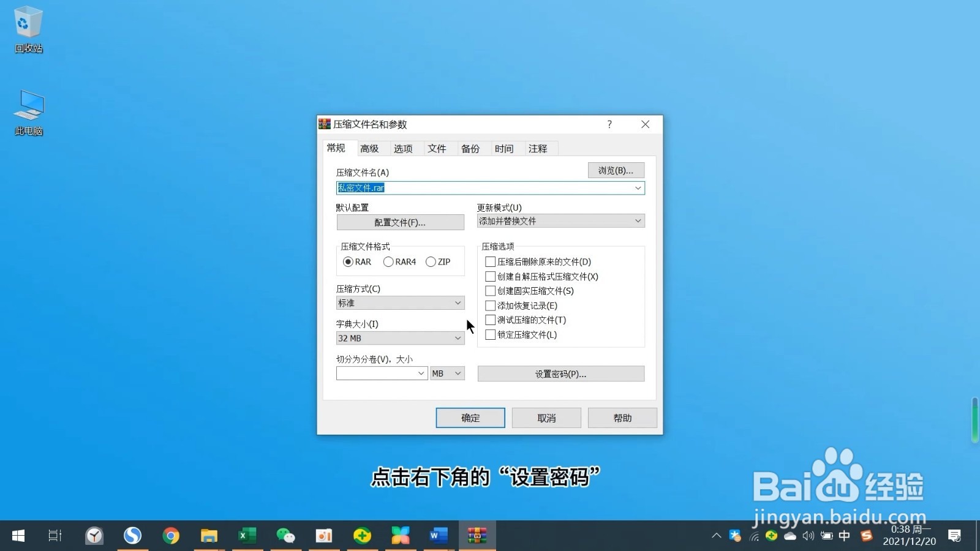The image size is (980, 551).
Task: Click the 设置密码 set password button
Action: [x=561, y=373]
